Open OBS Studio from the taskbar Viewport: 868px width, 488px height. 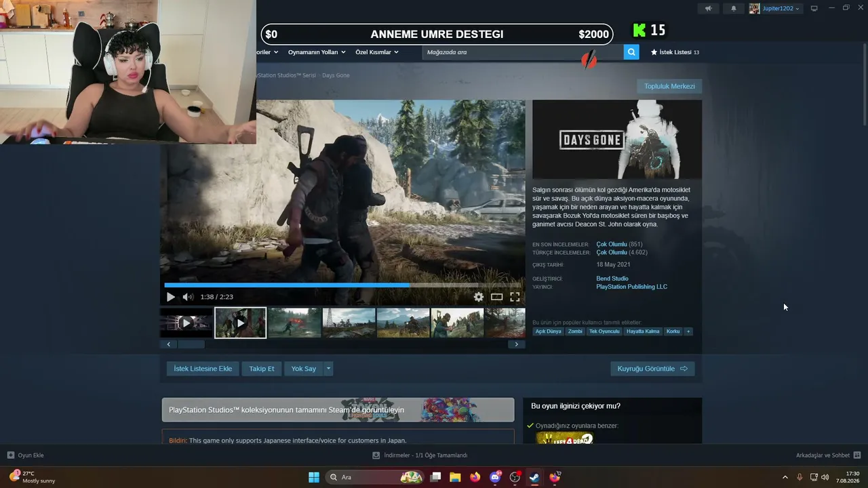click(515, 477)
